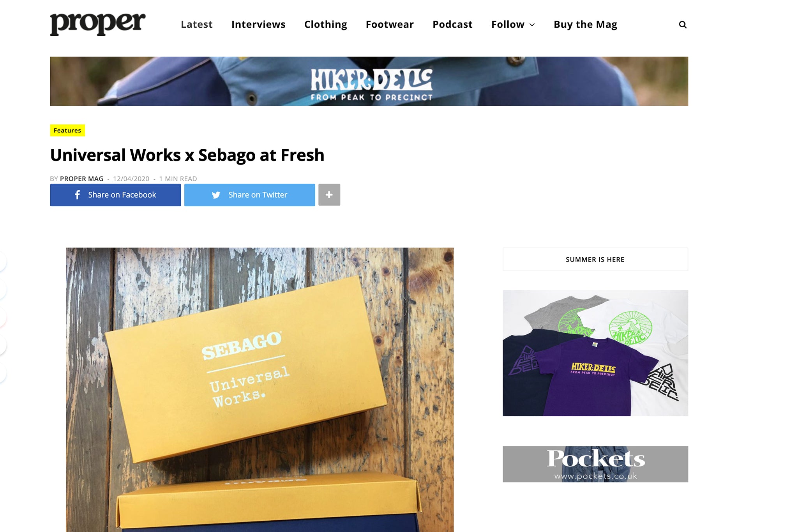
Task: Share on Facebook button
Action: pyautogui.click(x=115, y=195)
